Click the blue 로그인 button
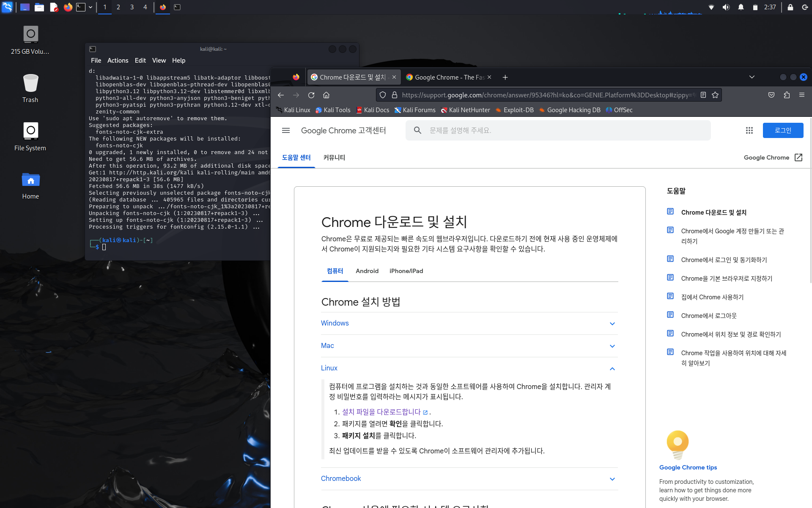Image resolution: width=812 pixels, height=508 pixels. coord(782,130)
